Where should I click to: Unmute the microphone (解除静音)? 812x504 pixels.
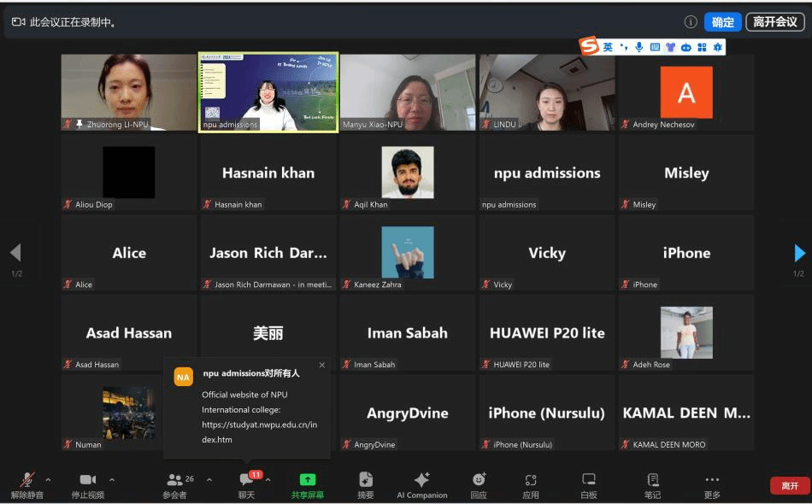point(27,483)
